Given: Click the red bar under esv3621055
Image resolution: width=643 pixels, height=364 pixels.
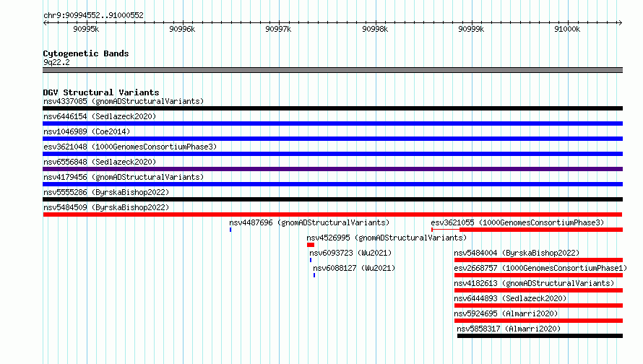Looking at the screenshot, I should click(541, 230).
